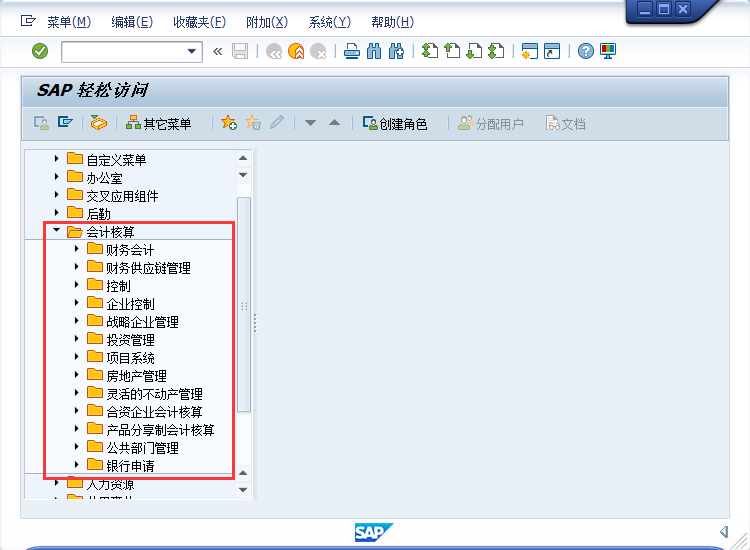Click the SAP Business Workplace icon
This screenshot has width=750, height=550.
97,123
